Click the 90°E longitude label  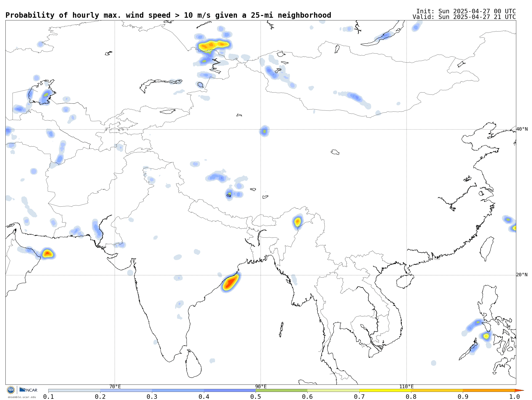coord(261,386)
